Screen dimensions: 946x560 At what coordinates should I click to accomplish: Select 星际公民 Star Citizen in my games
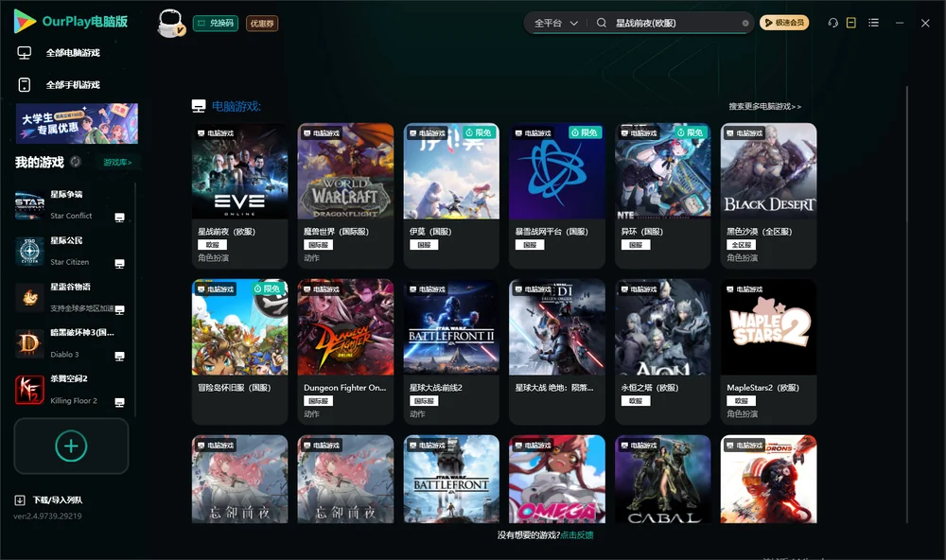[x=71, y=252]
